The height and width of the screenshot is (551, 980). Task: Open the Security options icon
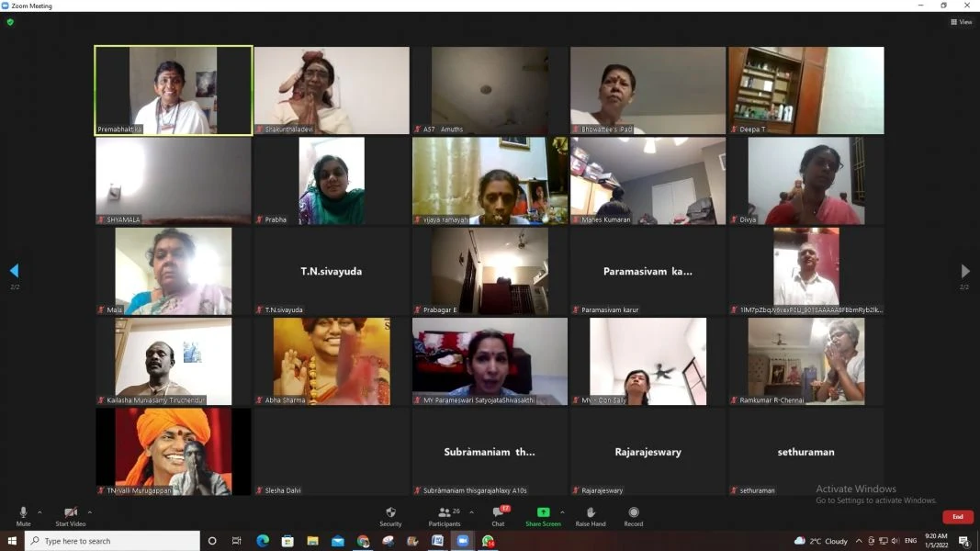tap(390, 512)
